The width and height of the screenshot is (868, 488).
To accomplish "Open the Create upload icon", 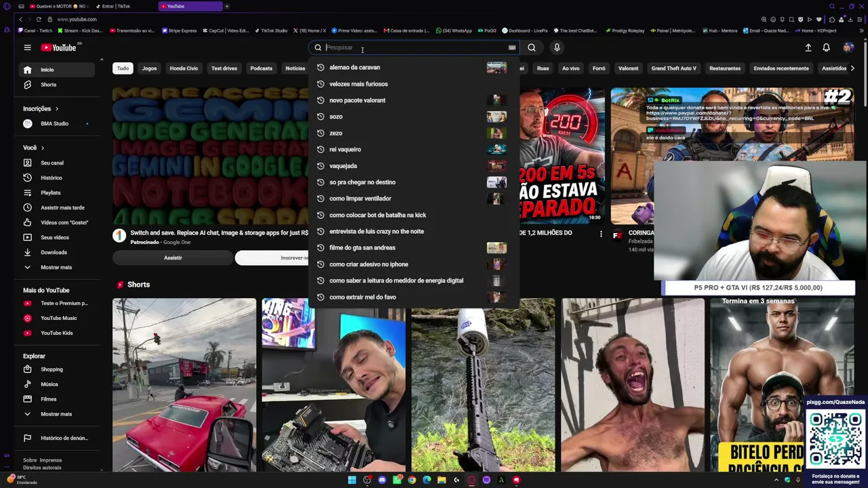I will click(808, 47).
